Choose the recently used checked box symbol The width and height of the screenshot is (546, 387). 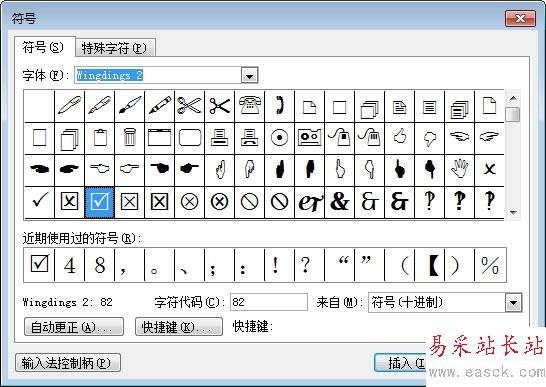click(x=40, y=265)
